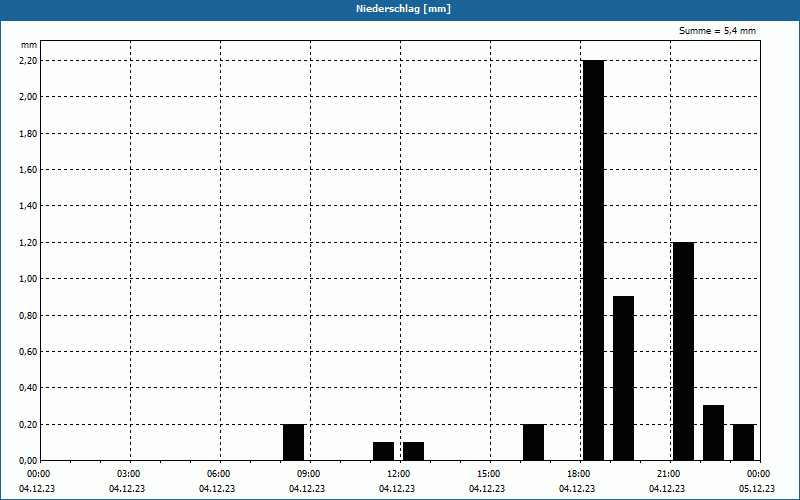This screenshot has height=500, width=800.
Task: Click the "Niederschlag [mm]" chart title
Action: tap(403, 9)
